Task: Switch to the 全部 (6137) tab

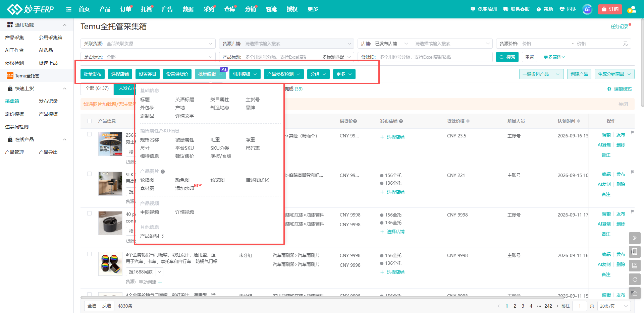Action: click(x=97, y=88)
